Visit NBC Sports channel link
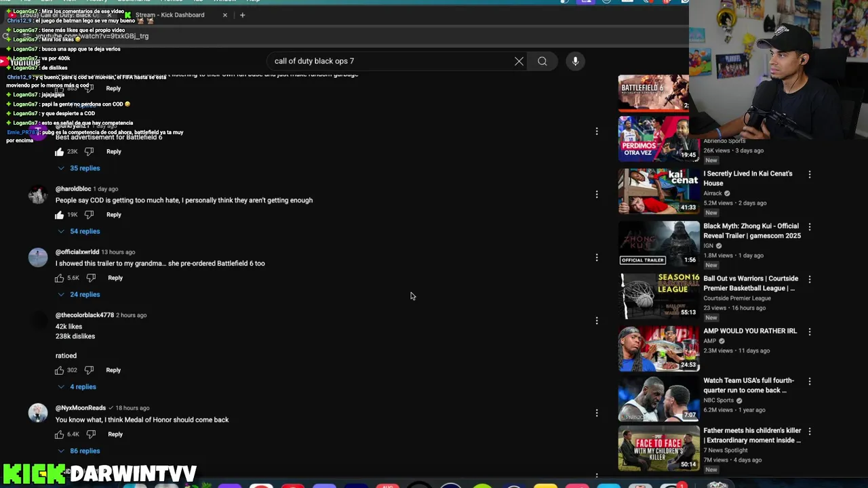Screen dimensions: 868x488 [x=719, y=401]
